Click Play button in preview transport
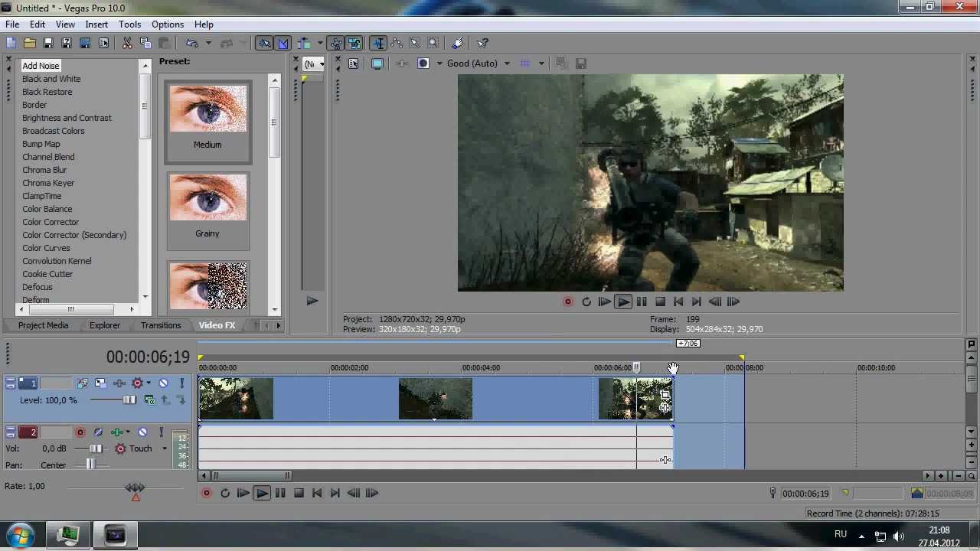 click(623, 302)
